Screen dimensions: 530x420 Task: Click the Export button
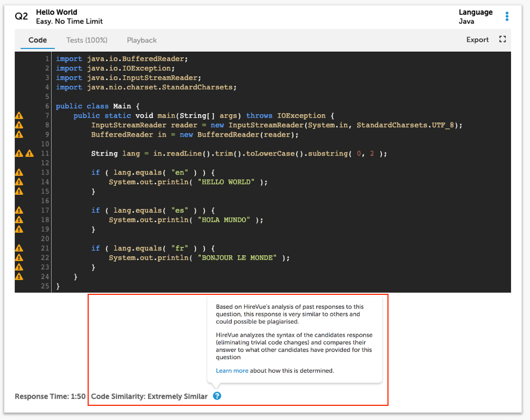[x=477, y=40]
